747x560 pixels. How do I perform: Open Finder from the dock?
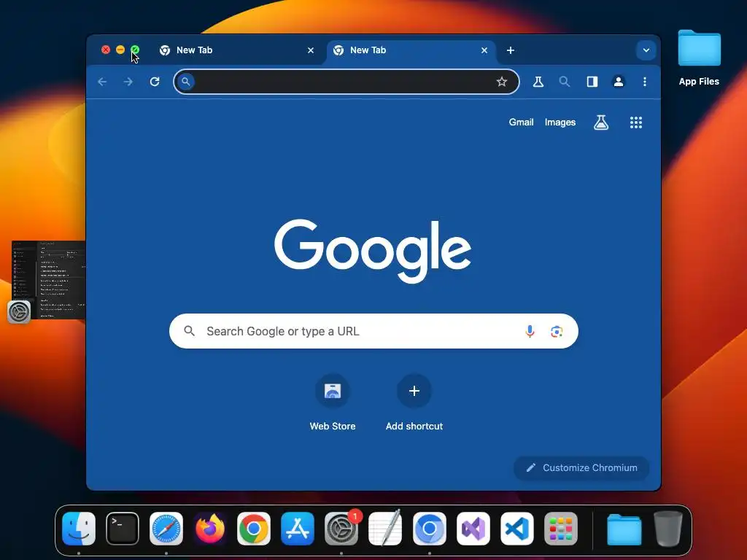[79, 529]
